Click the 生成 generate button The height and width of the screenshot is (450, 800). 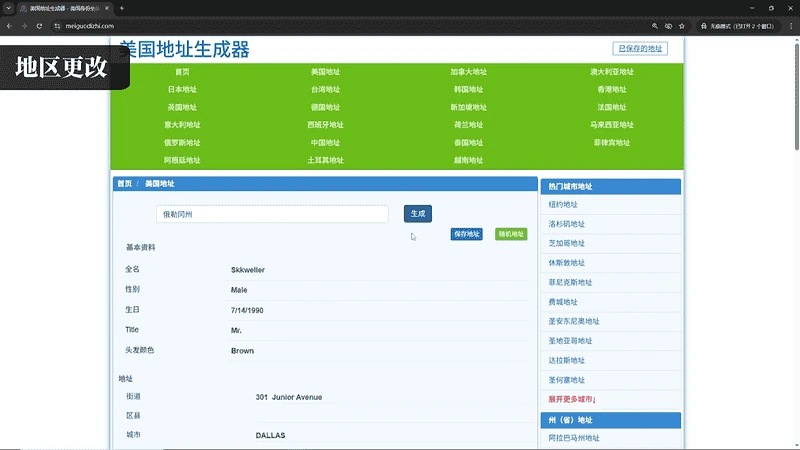point(418,214)
